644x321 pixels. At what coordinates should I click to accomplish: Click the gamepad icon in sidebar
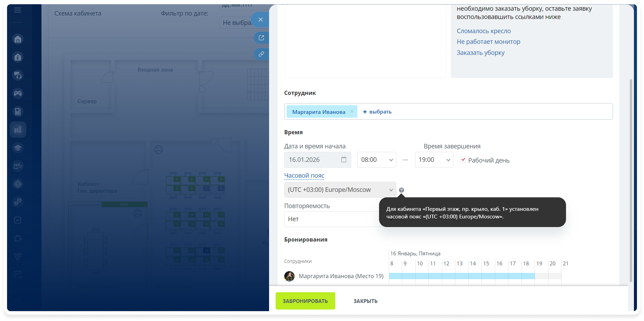click(18, 93)
